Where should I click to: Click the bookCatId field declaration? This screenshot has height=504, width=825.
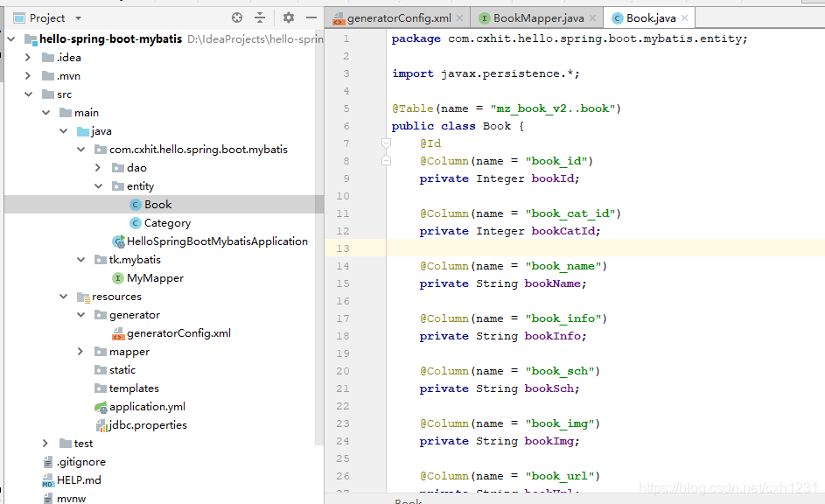pyautogui.click(x=510, y=231)
